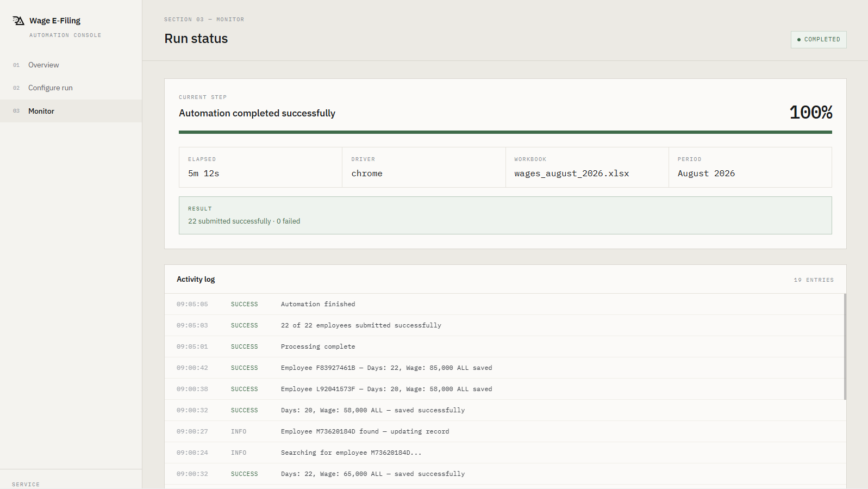Click the '19 ENTRIES' count
Screen dimensions: 868x489
(814, 280)
